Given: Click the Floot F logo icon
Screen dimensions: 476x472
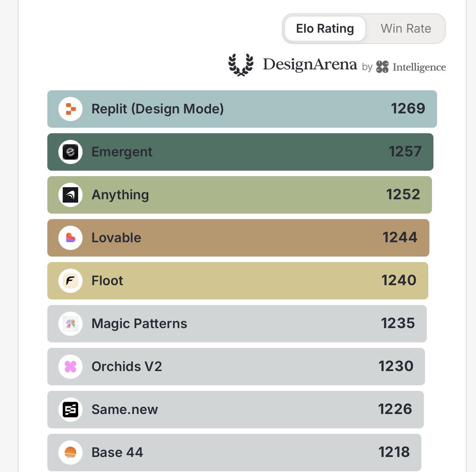Looking at the screenshot, I should pos(70,281).
